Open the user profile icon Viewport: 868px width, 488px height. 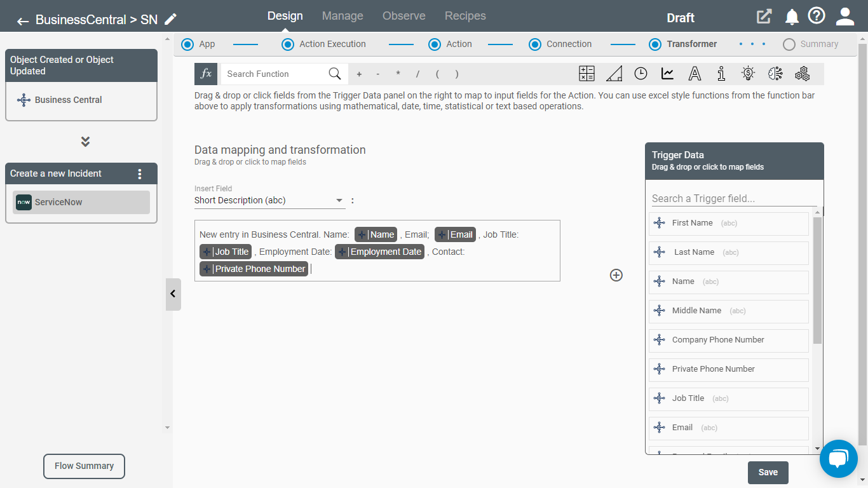[x=845, y=17]
